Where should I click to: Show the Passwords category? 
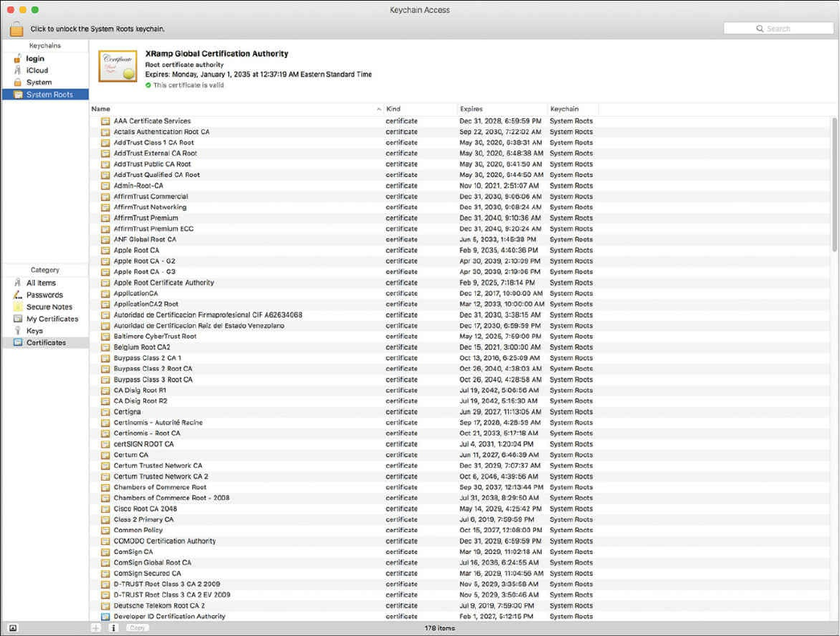point(44,295)
